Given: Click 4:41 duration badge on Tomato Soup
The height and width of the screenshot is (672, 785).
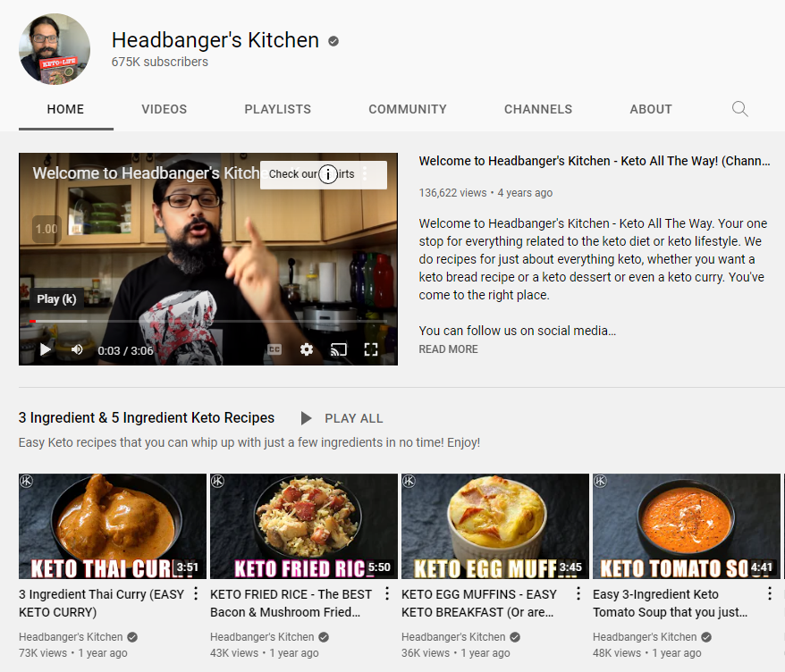Looking at the screenshot, I should [x=762, y=567].
